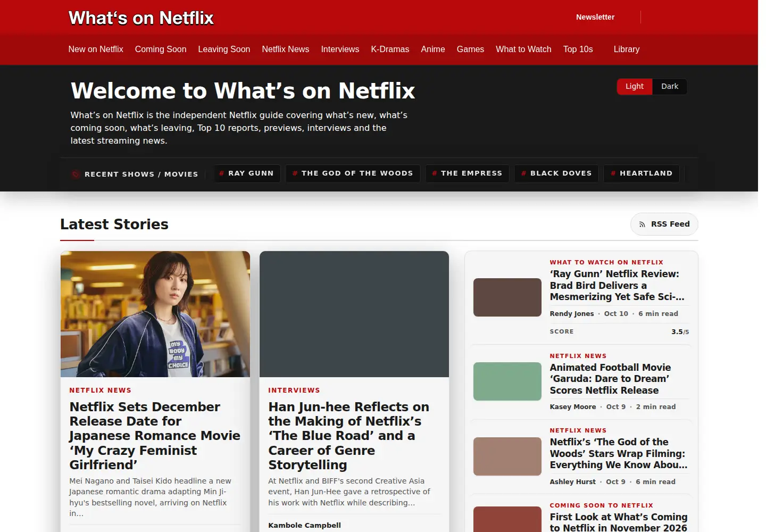Click the What's on Netflix site logo

point(141,18)
